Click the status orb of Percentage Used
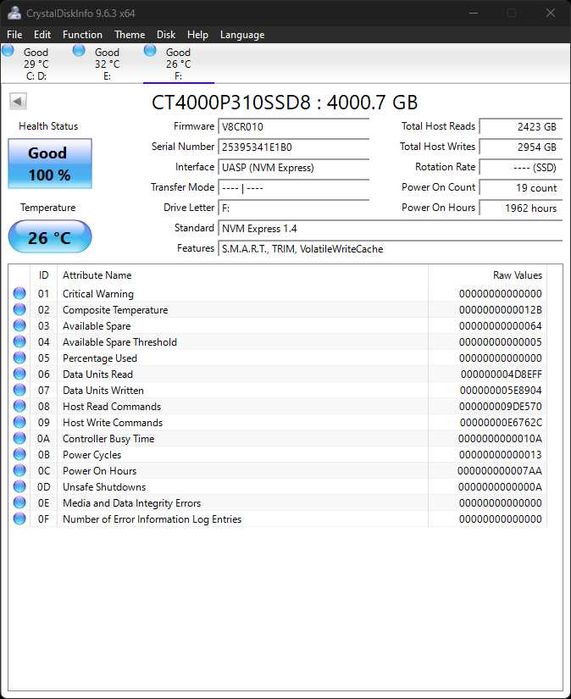The height and width of the screenshot is (699, 571). tap(20, 358)
